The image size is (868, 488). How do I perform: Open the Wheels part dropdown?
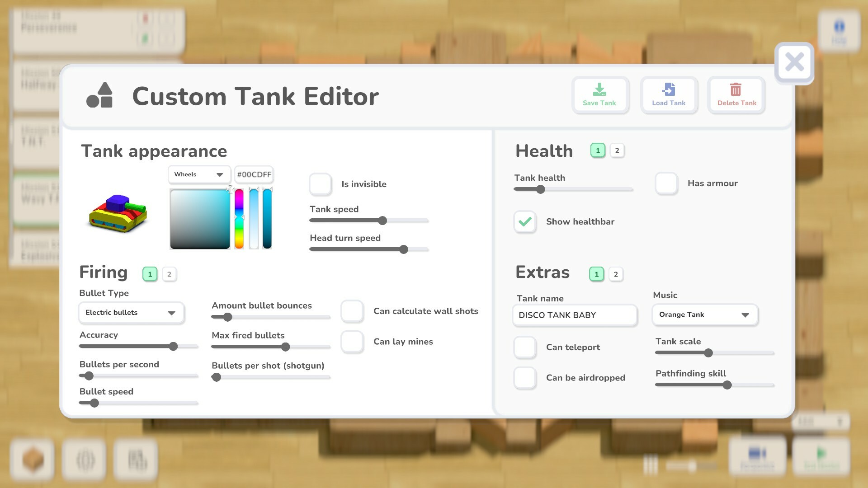click(x=199, y=174)
